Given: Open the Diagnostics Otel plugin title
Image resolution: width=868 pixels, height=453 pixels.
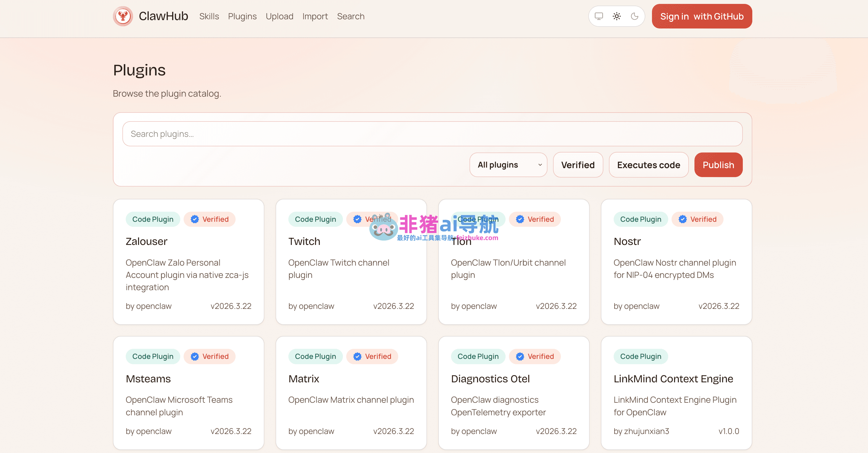Looking at the screenshot, I should (x=490, y=379).
